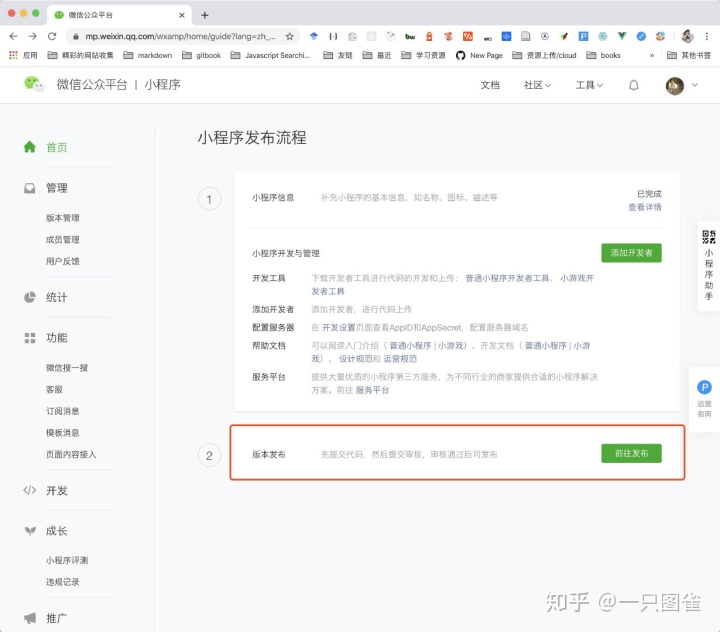This screenshot has height=632, width=720.
Task: Click the browser back arrow
Action: coord(13,36)
